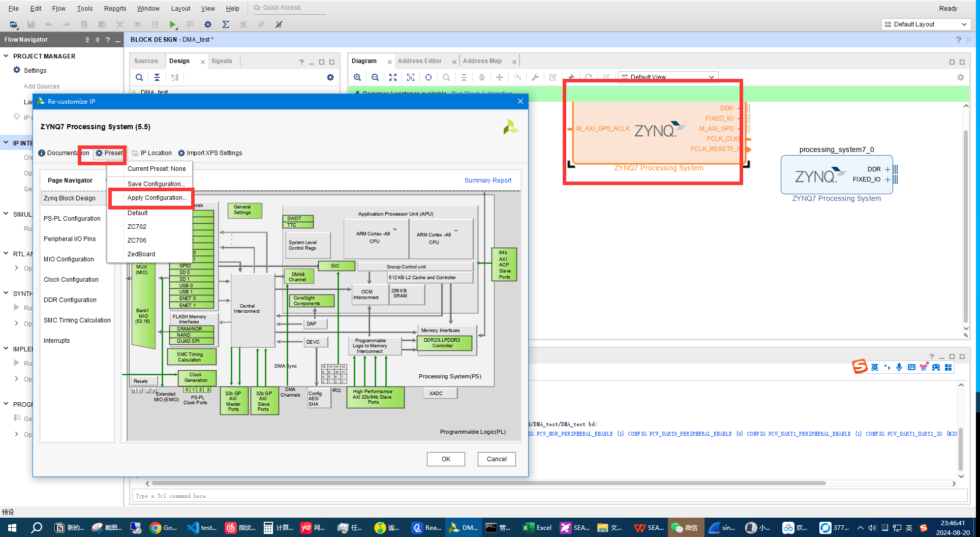The image size is (980, 537).
Task: Click the Tcl command input field
Action: point(549,496)
